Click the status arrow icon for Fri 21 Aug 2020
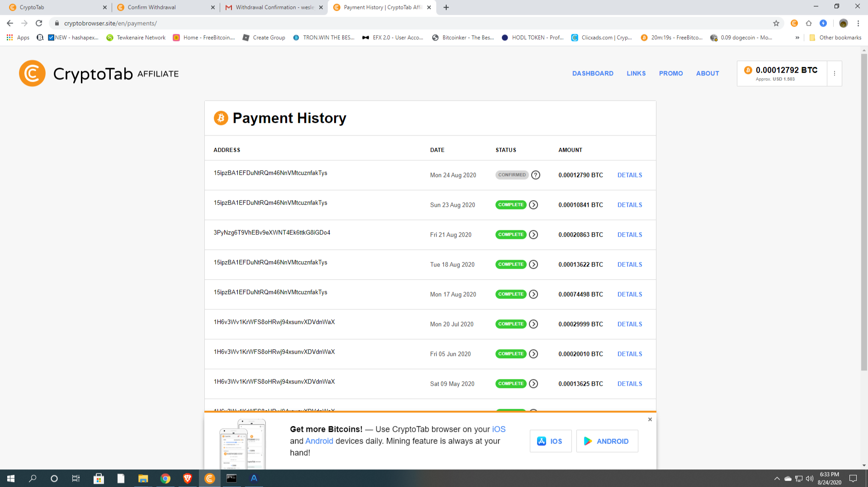Screen dimensions: 868x487 pyautogui.click(x=533, y=234)
